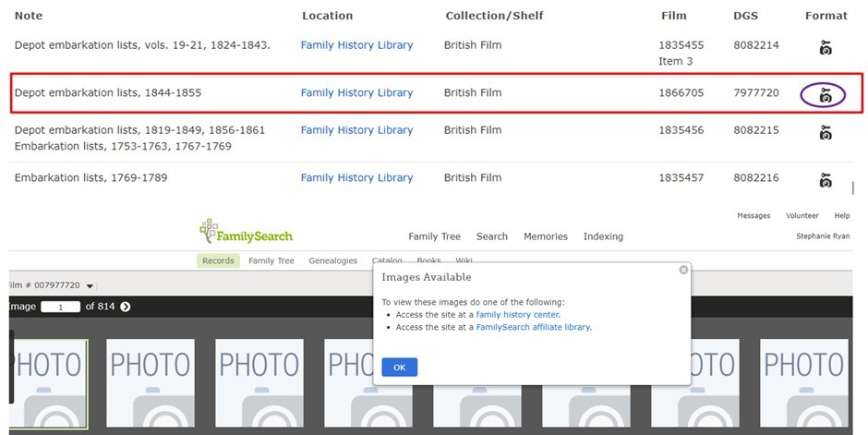Open Stephanie Ryan account menu
This screenshot has height=435, width=868.
823,236
